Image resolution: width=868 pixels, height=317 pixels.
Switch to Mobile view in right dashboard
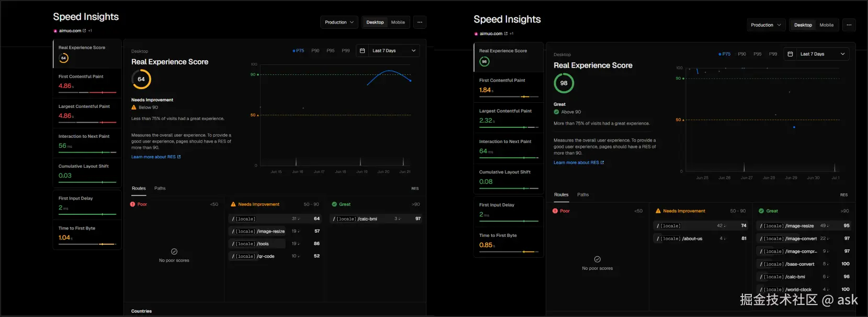pos(827,25)
